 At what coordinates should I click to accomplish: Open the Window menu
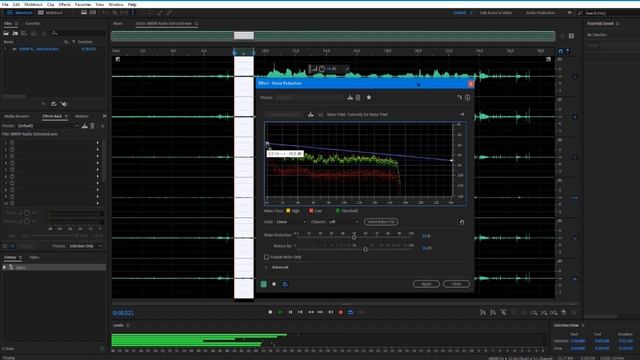click(x=116, y=4)
